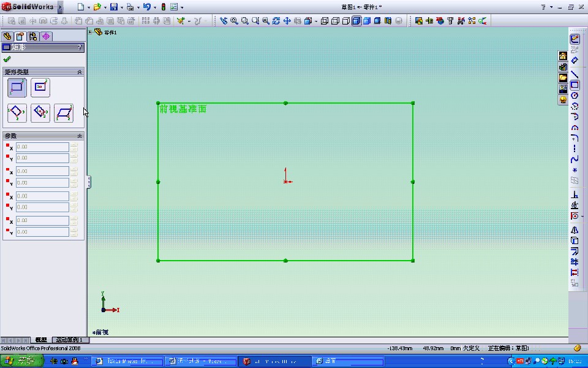Expand the SolidWorks menu flyout arrow
588x368 pixels.
[x=60, y=7]
